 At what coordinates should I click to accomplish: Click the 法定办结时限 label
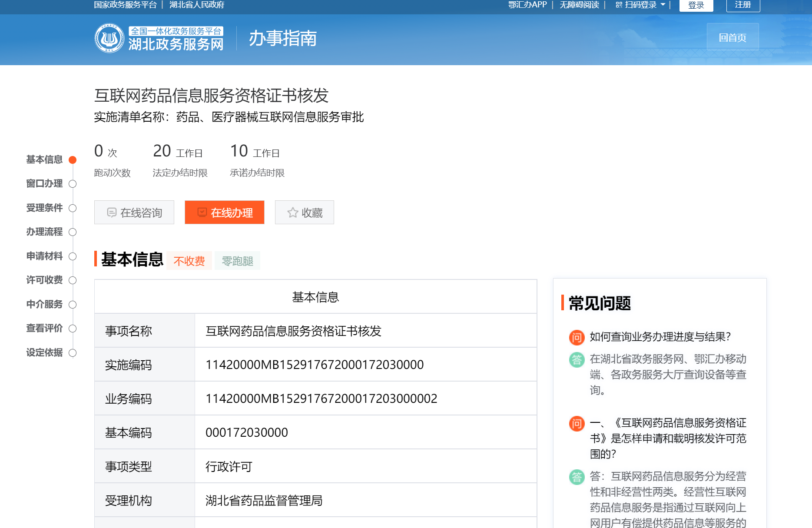(x=180, y=173)
